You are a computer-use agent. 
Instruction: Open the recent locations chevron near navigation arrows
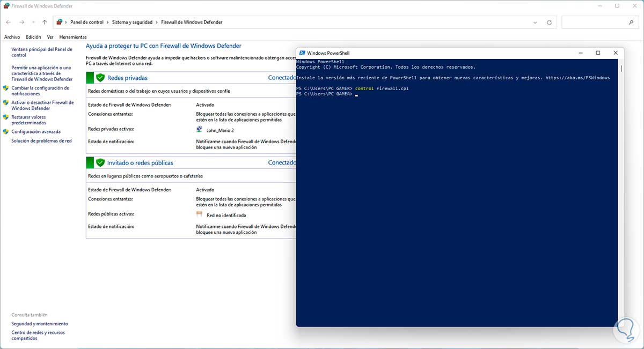coord(34,23)
